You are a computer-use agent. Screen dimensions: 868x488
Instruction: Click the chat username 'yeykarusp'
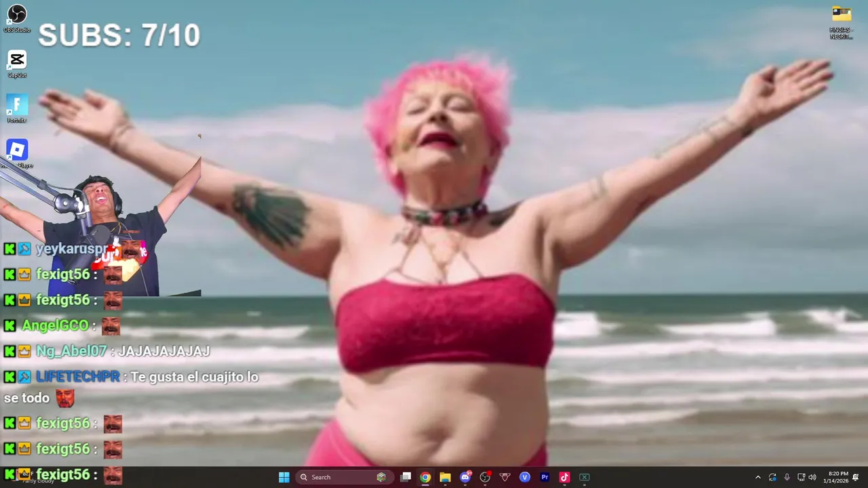pos(72,249)
